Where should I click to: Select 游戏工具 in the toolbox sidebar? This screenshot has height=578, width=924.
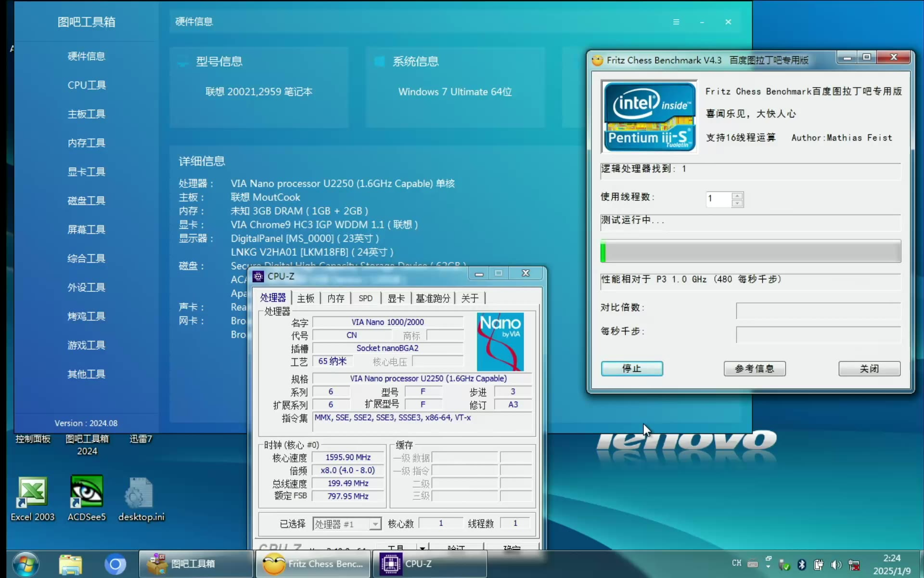[86, 345]
